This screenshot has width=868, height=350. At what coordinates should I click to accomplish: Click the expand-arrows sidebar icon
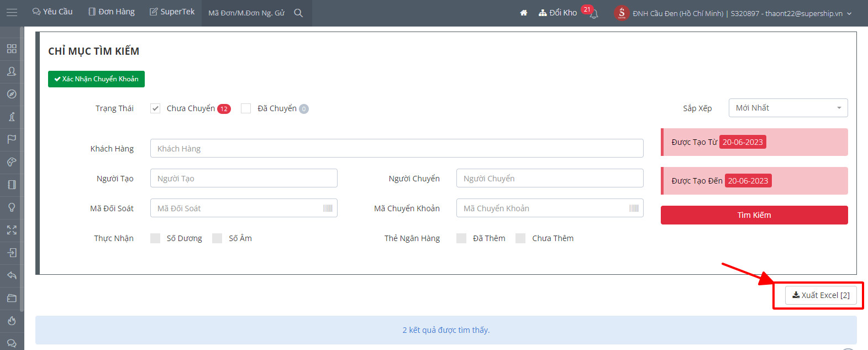tap(12, 230)
